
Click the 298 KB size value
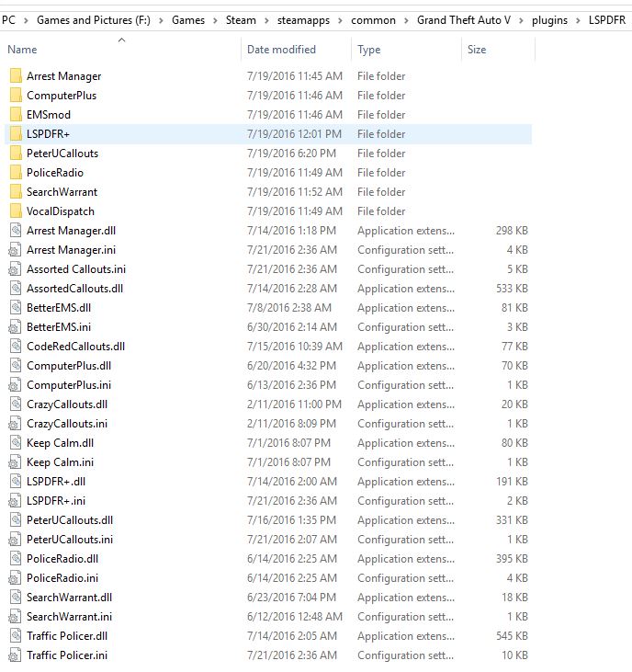[512, 230]
